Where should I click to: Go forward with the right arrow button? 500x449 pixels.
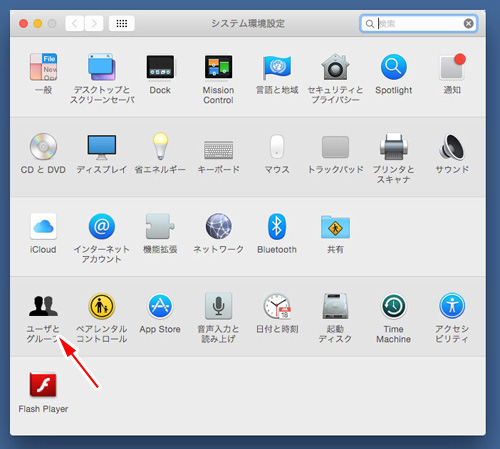[94, 23]
